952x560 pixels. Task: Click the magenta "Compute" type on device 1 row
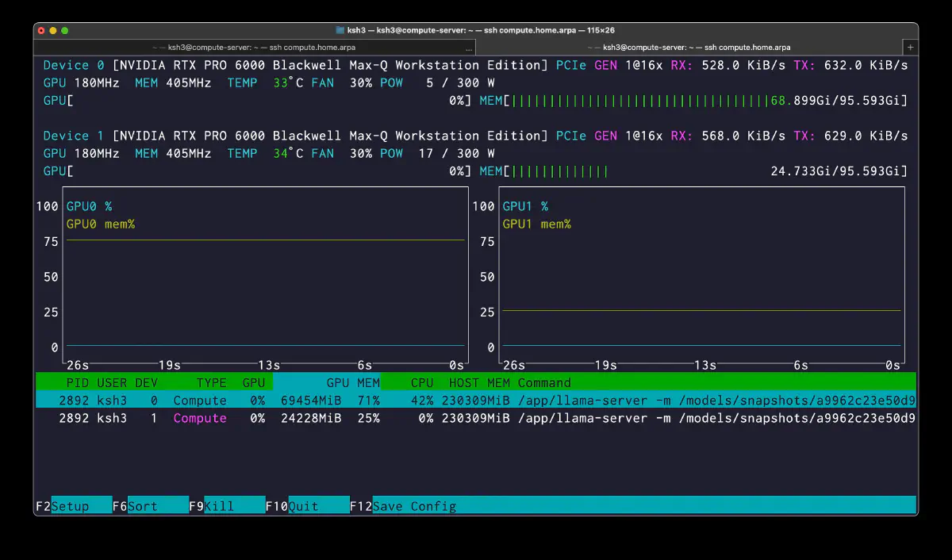point(200,418)
